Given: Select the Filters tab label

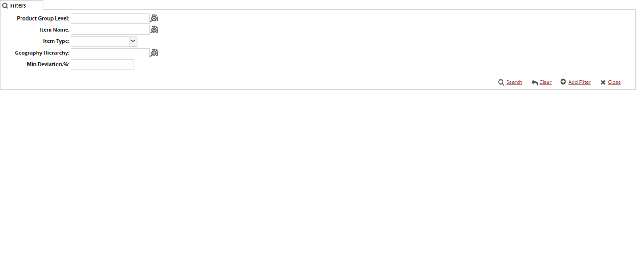Looking at the screenshot, I should [x=18, y=6].
